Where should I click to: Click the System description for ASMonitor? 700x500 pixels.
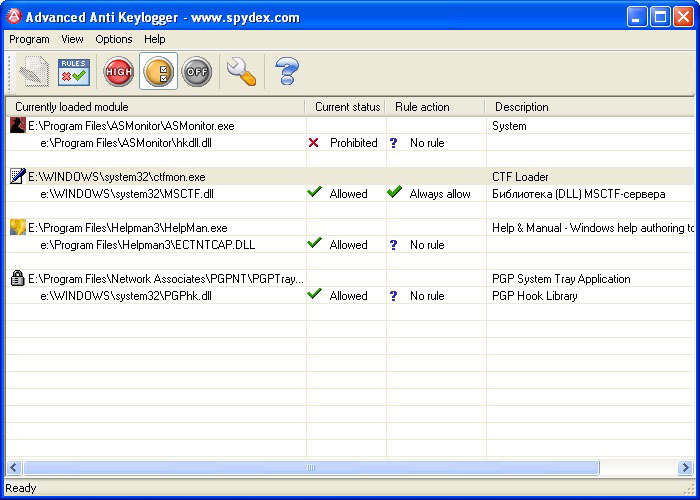[509, 126]
